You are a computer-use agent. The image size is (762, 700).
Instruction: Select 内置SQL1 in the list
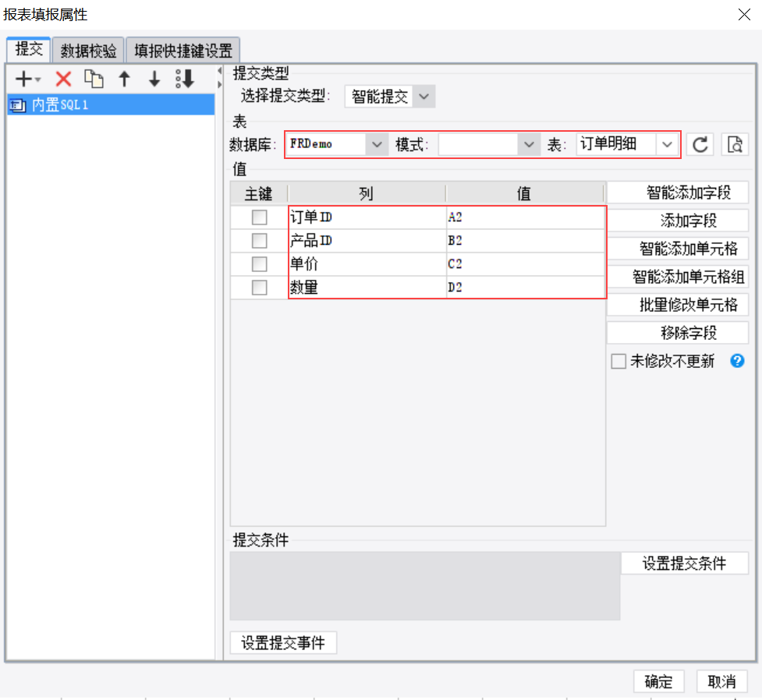tap(111, 105)
